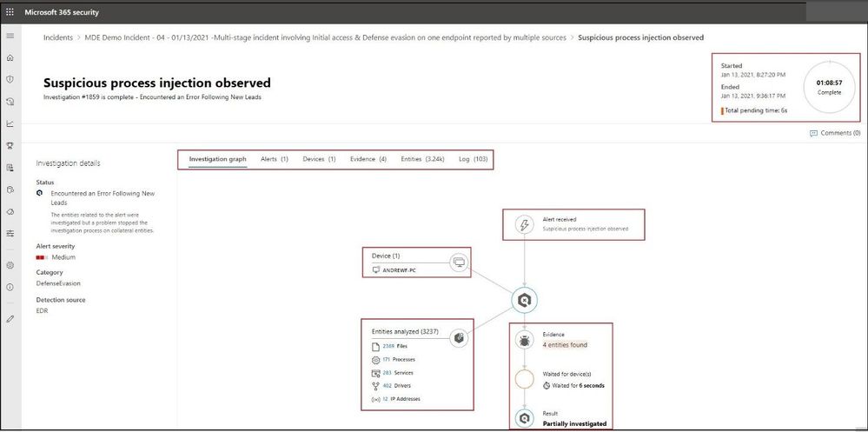
Task: Click the Ended Jan 13, 2021 timestamp
Action: [x=752, y=96]
